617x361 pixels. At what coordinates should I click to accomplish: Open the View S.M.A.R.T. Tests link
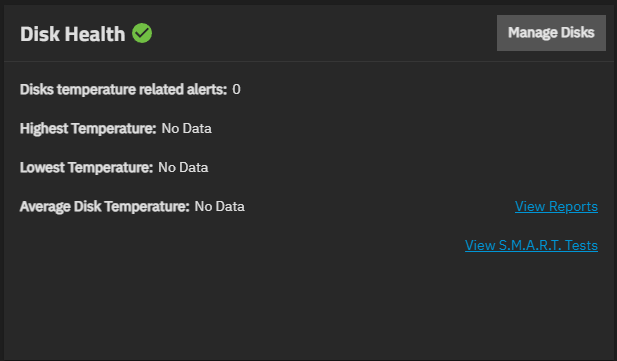531,245
